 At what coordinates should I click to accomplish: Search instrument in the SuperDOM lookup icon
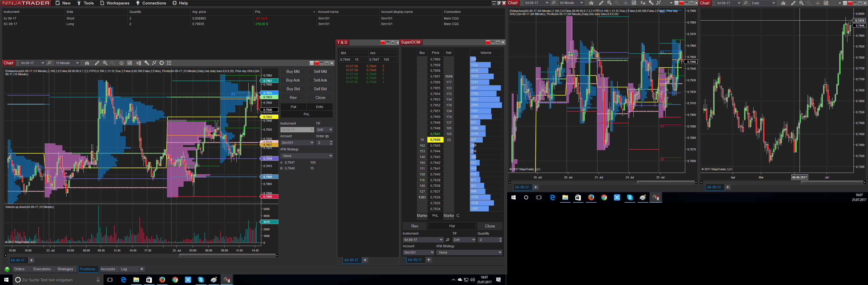tap(447, 240)
